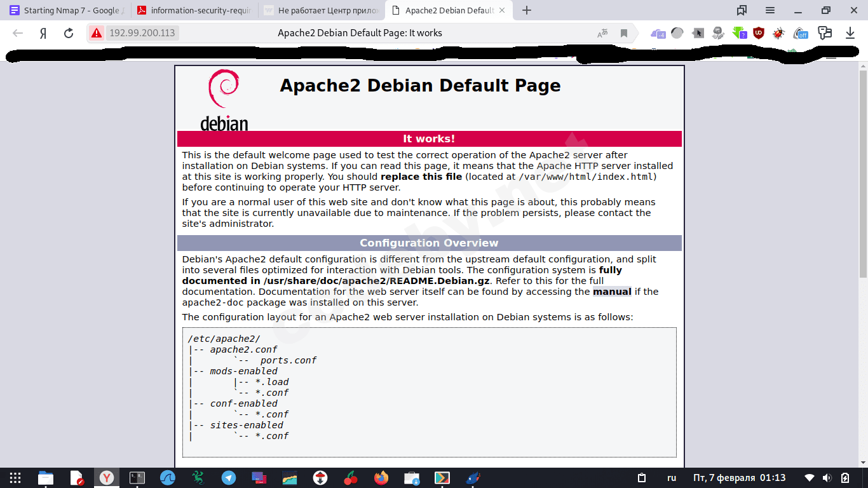Click the Yandex home 'Я' button

43,33
